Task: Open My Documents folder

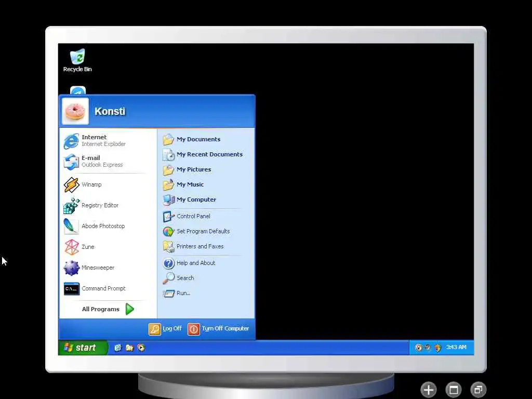Action: point(206,139)
